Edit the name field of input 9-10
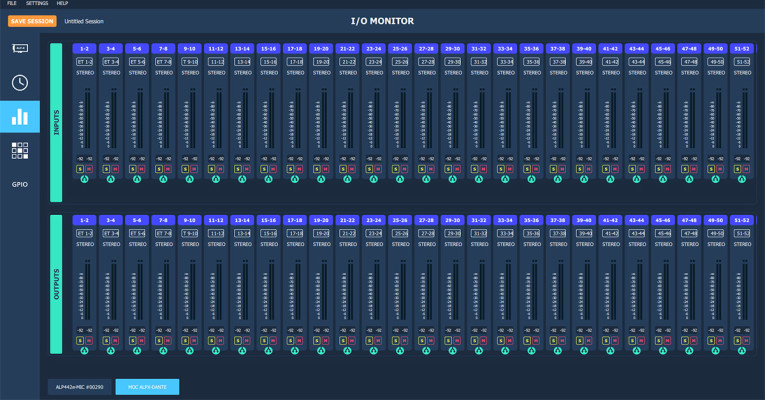 [189, 62]
